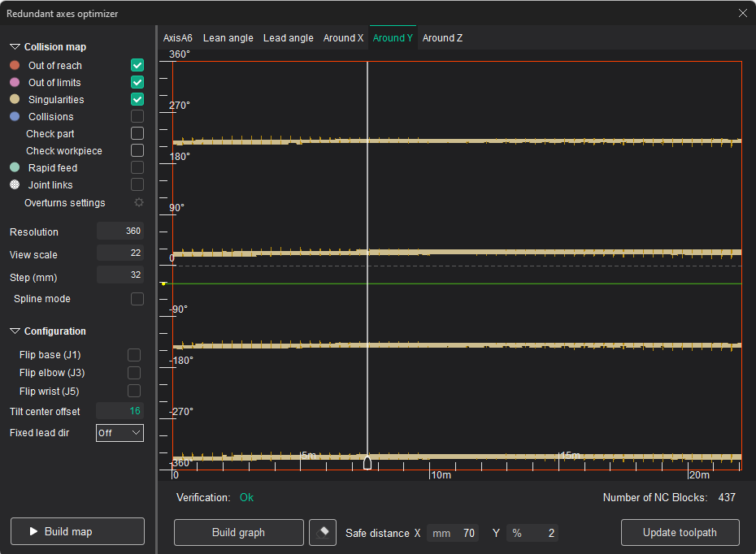756x554 pixels.
Task: Click the Resolution input field
Action: (120, 232)
